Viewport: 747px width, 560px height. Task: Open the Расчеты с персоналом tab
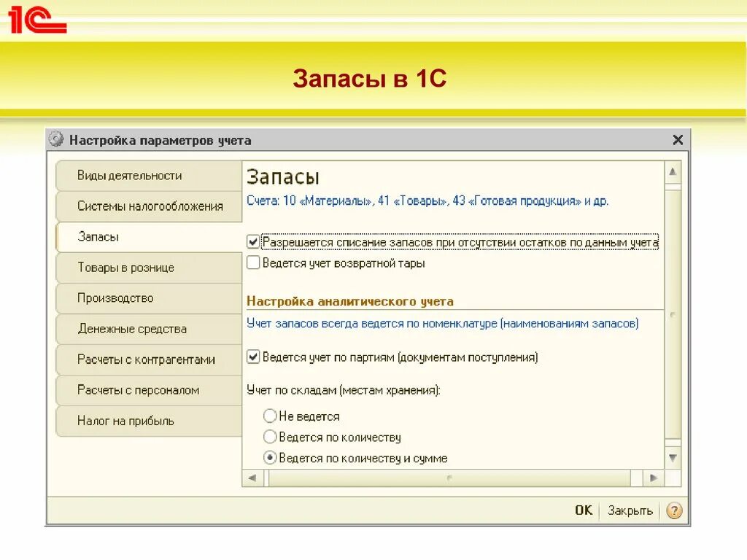tap(149, 391)
